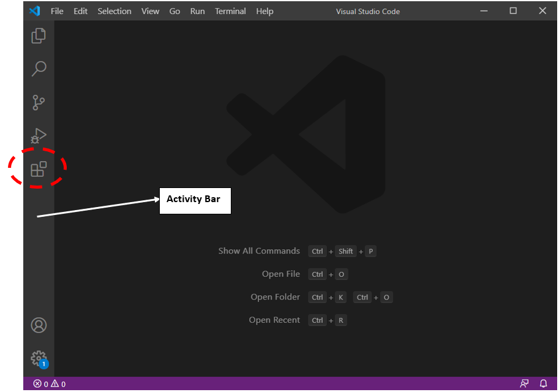Open the Explorer view icon

pos(38,36)
